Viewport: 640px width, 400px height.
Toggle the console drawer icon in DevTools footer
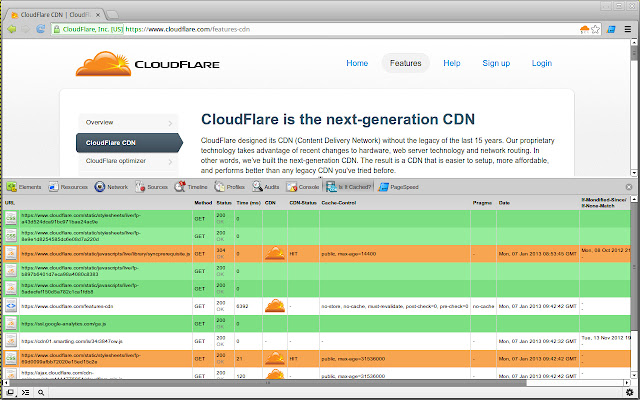pos(26,392)
